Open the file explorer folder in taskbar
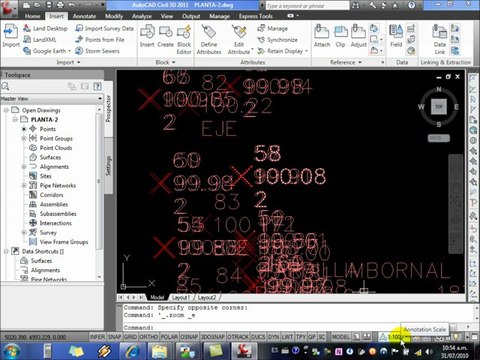 point(159,351)
